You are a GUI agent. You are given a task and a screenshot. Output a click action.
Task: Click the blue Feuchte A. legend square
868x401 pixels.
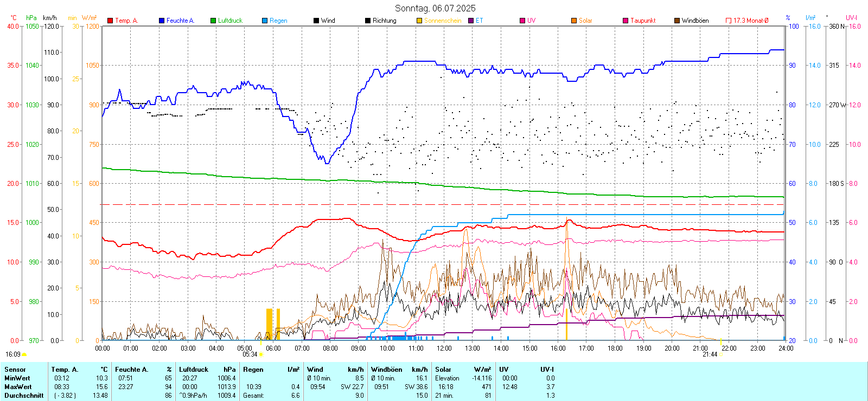[162, 21]
